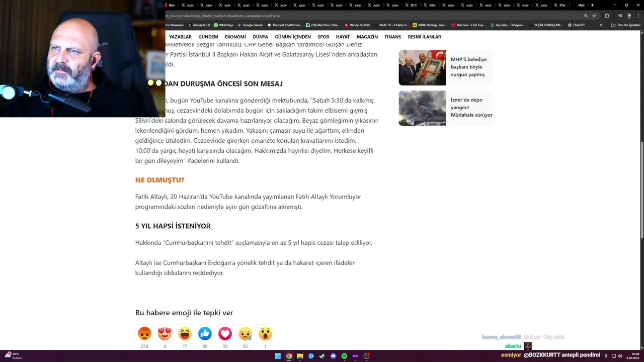Open the browser zoom magnifier icon

point(586,16)
